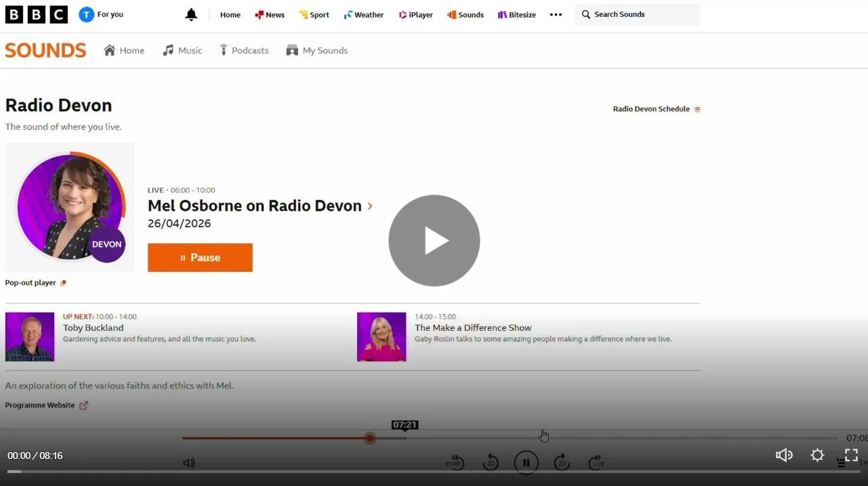Click the live radio progress scrubber
This screenshot has height=486, width=868.
369,438
